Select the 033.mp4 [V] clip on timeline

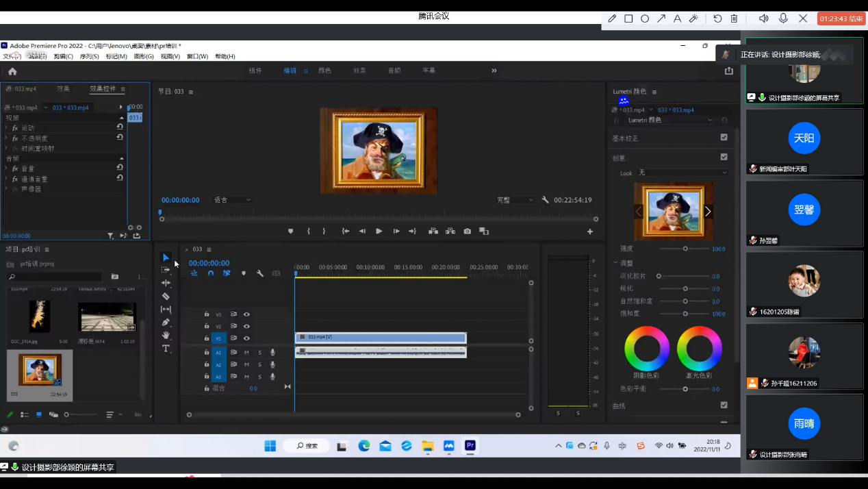(380, 338)
